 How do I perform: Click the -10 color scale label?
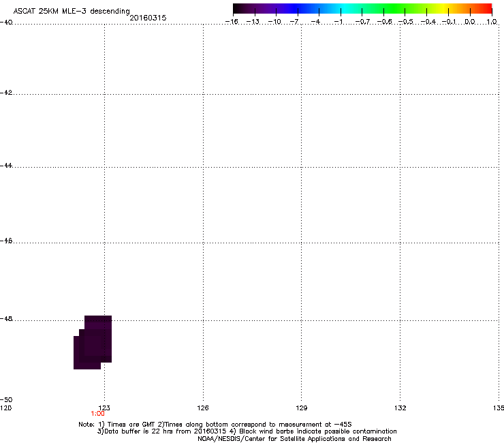tap(274, 22)
